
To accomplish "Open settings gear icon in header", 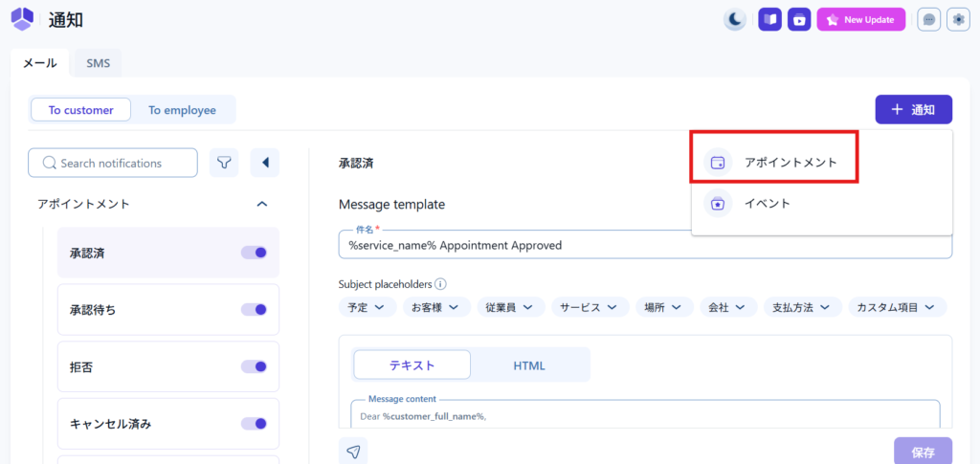I will point(957,19).
